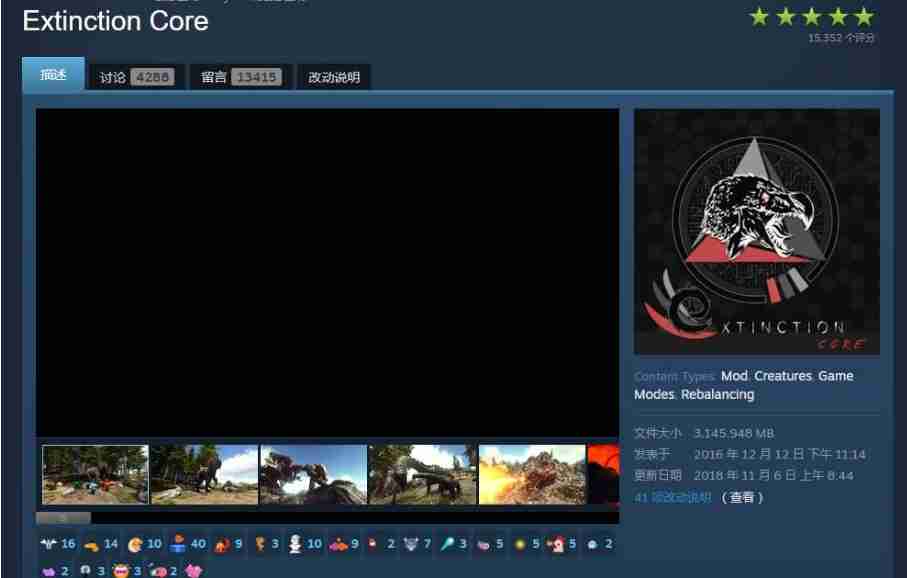The height and width of the screenshot is (578, 907).
Task: Select the first thumbnail of forest dinosaurs
Action: coord(95,474)
